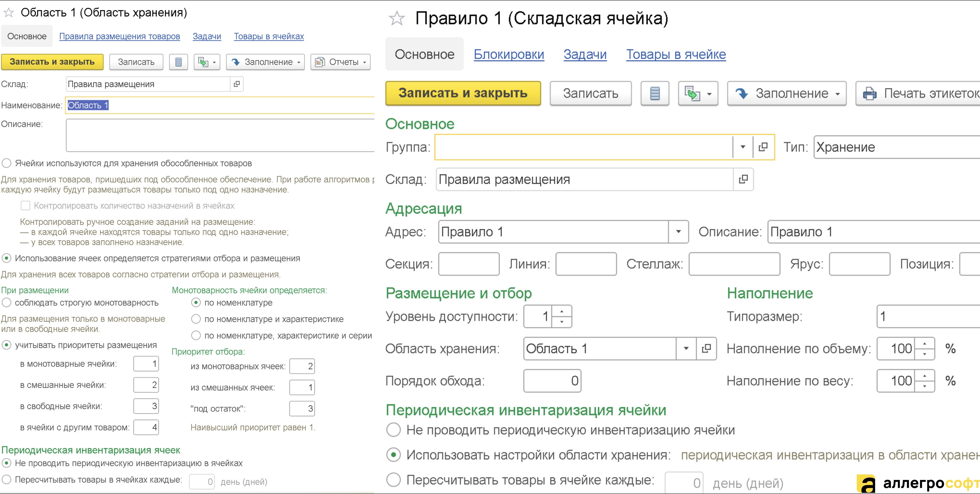Image resolution: width=980 pixels, height=494 pixels.
Task: Edit priority в свободные ячейки field
Action: click(146, 406)
